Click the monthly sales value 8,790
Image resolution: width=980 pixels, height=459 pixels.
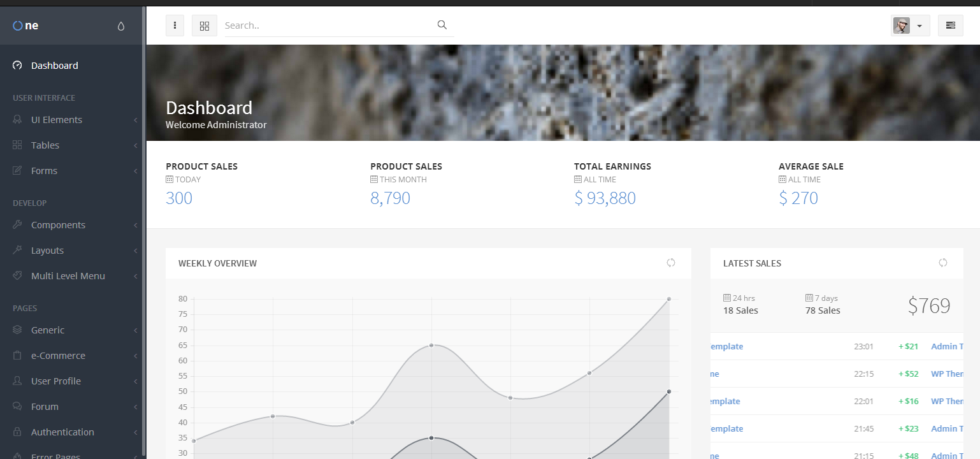click(390, 198)
